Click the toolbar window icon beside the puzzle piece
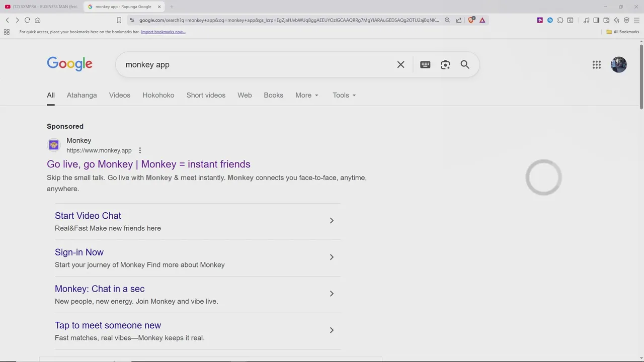 click(570, 20)
